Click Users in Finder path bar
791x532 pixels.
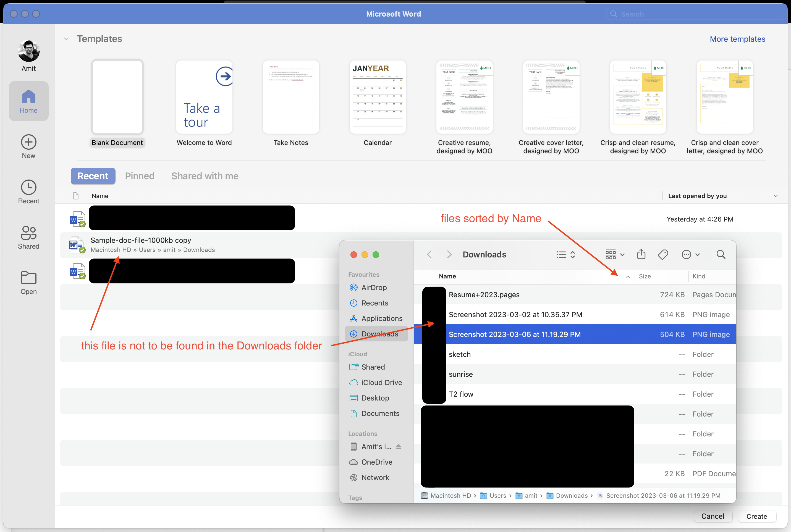pyautogui.click(x=493, y=496)
